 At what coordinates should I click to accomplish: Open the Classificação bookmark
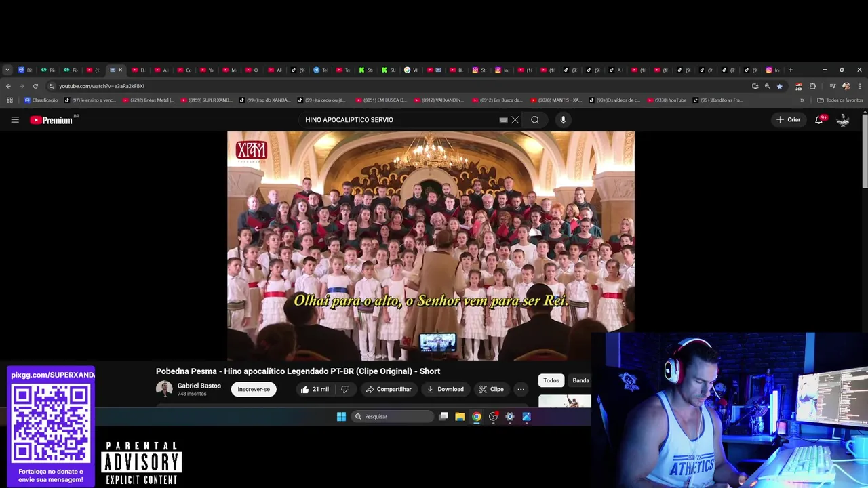click(41, 100)
